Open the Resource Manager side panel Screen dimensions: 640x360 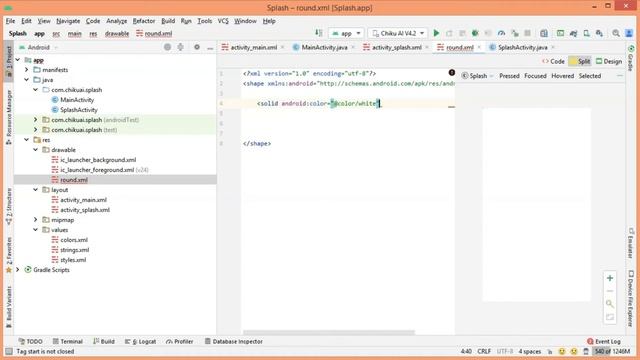pyautogui.click(x=9, y=118)
